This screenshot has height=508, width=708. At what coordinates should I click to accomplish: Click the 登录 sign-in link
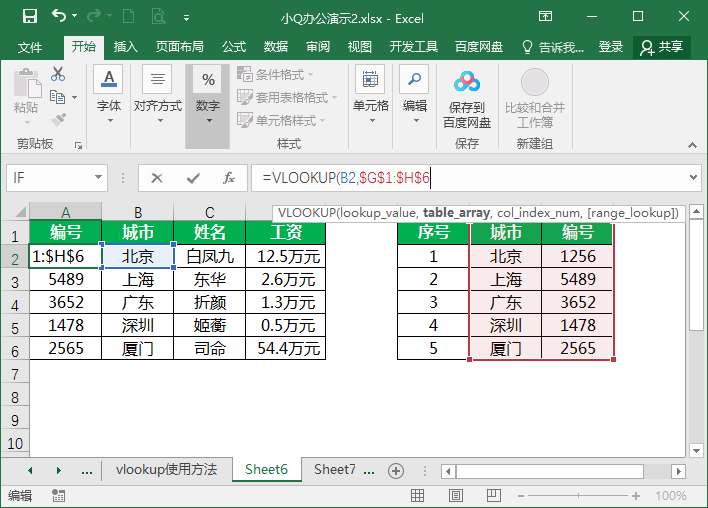tap(610, 47)
